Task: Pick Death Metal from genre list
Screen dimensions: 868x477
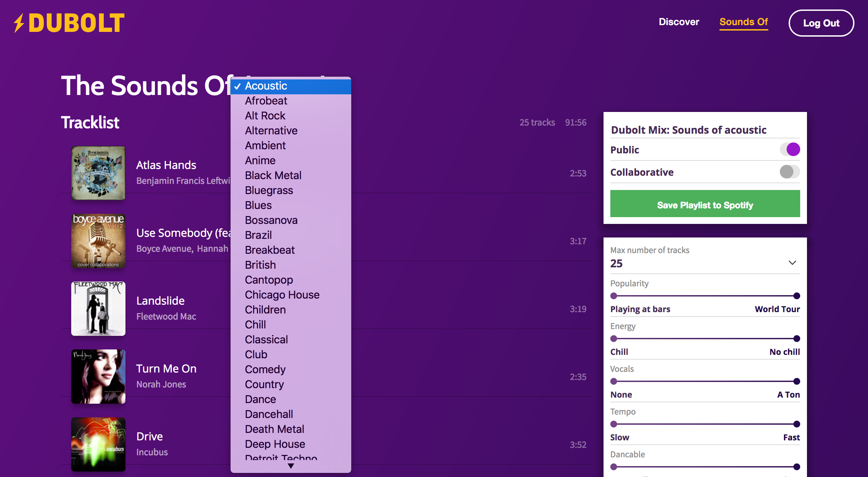Action: (x=274, y=429)
